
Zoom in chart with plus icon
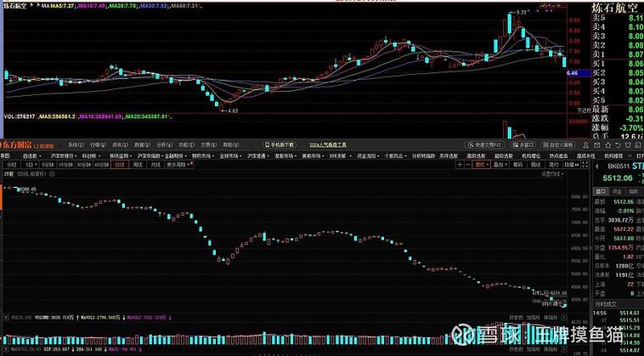460,165
